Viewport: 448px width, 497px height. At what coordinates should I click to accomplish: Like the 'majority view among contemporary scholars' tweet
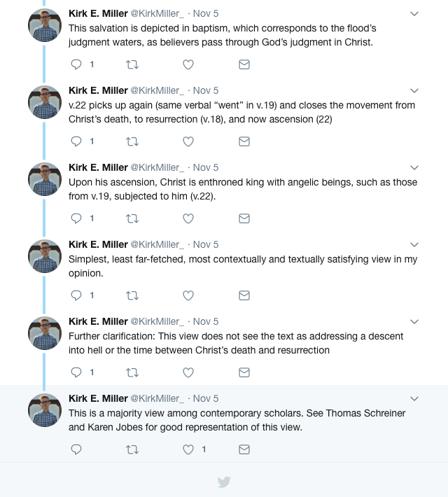pos(188,449)
